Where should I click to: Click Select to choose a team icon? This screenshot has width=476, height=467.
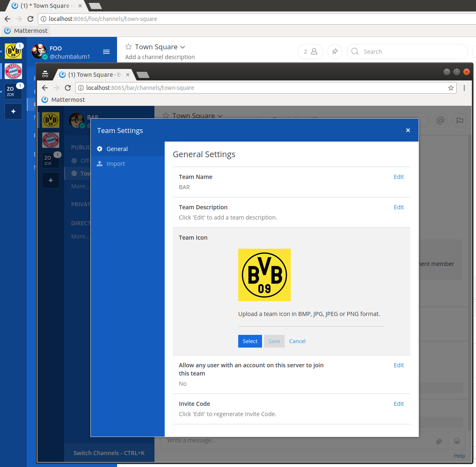click(250, 341)
